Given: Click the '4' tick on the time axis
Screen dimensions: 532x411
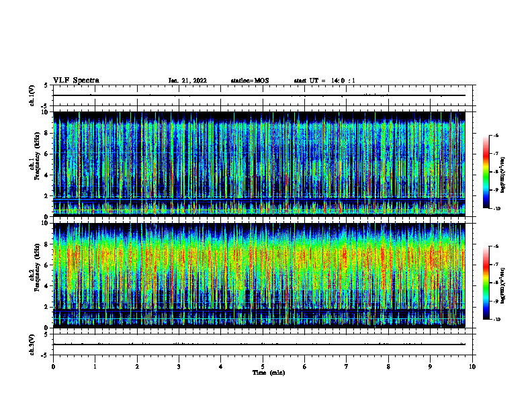Looking at the screenshot, I should tap(221, 367).
